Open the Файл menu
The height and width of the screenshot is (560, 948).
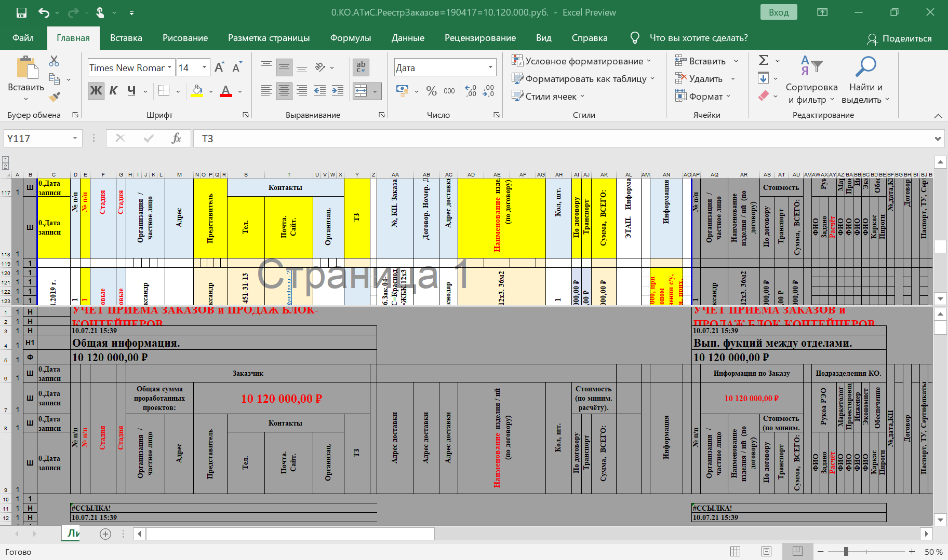tap(23, 38)
